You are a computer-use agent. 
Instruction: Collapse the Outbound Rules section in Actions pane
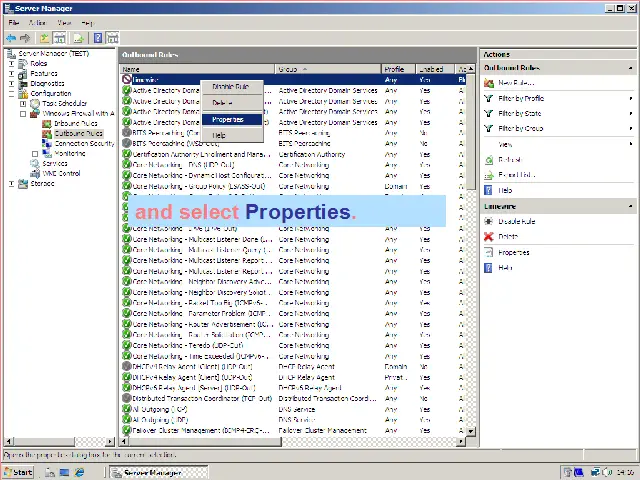click(x=631, y=68)
